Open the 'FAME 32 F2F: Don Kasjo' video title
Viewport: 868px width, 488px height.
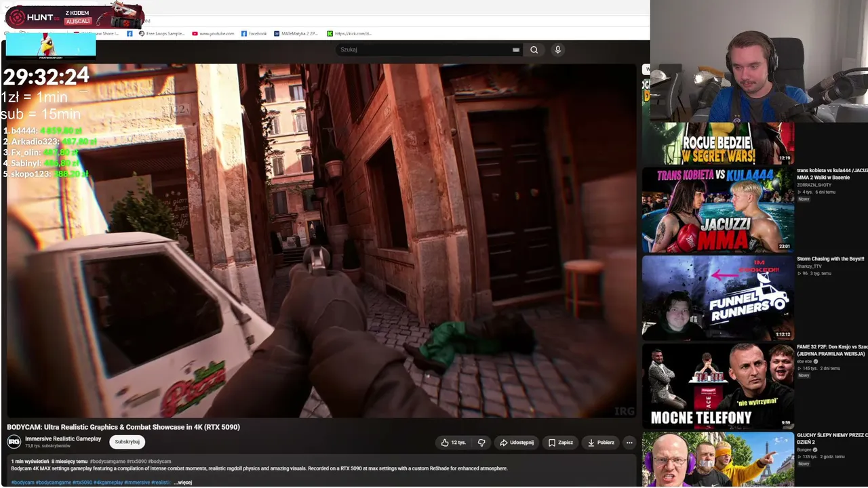832,350
